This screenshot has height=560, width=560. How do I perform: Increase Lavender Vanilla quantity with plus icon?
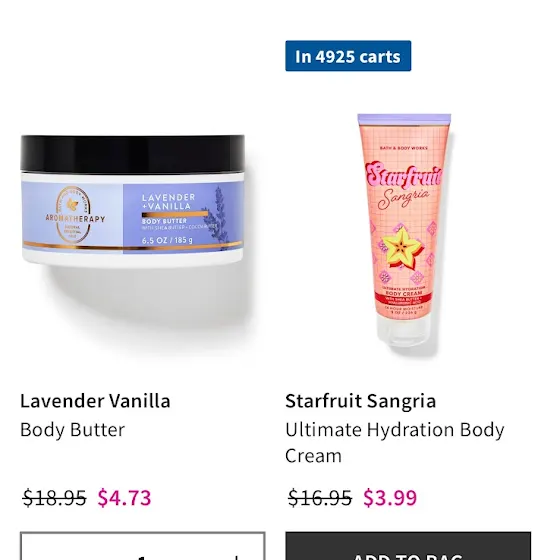point(236,557)
